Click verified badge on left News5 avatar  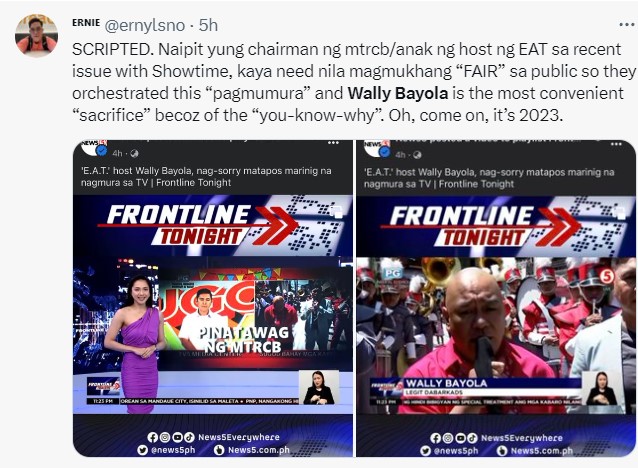tap(102, 151)
